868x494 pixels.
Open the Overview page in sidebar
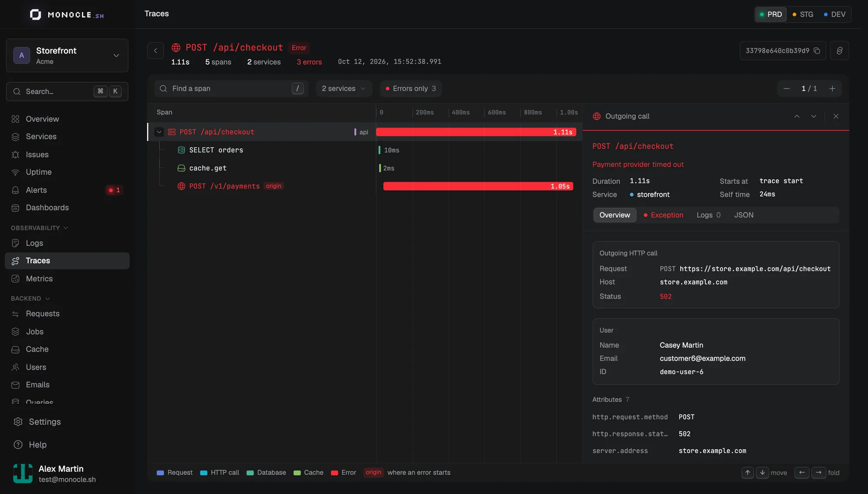click(67, 119)
